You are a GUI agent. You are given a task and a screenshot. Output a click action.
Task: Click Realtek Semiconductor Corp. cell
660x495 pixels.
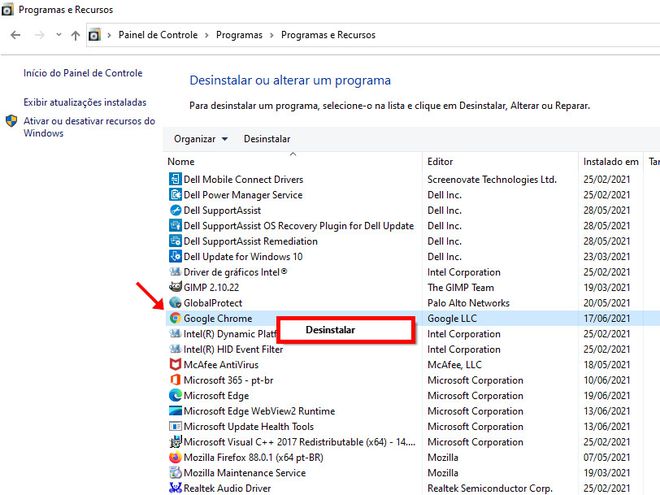490,488
